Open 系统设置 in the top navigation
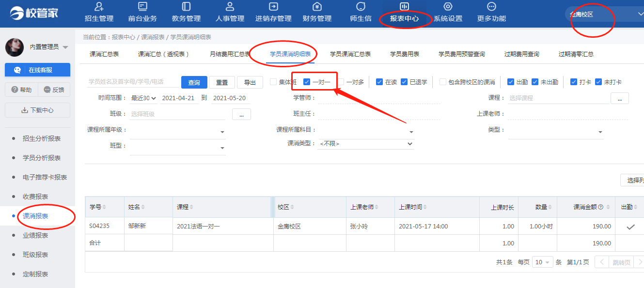Viewport: 644px width, 288px height. click(x=448, y=13)
